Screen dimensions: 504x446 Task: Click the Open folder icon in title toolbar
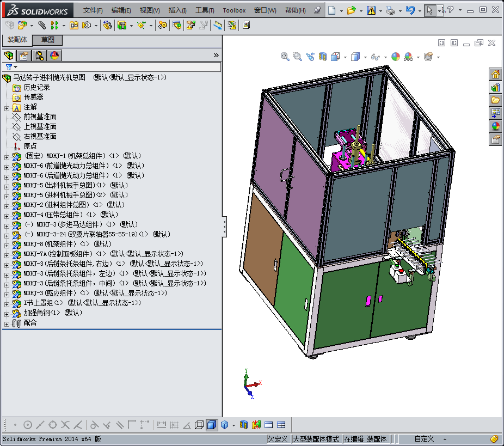(x=351, y=10)
